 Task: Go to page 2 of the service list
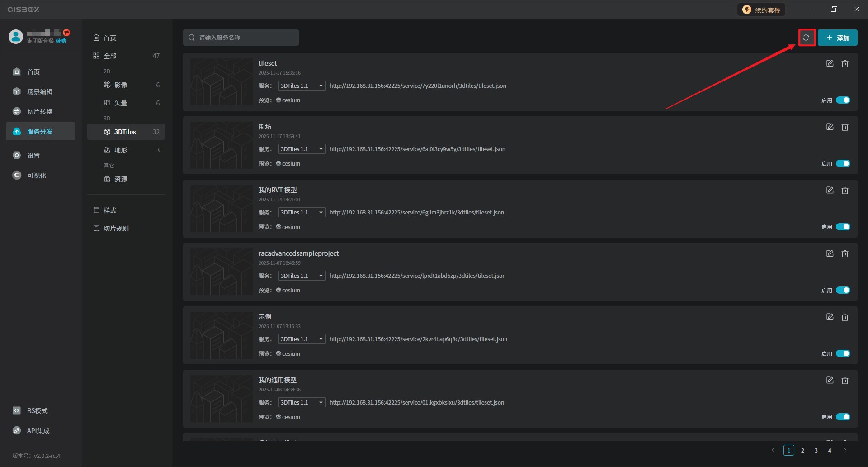[802, 450]
